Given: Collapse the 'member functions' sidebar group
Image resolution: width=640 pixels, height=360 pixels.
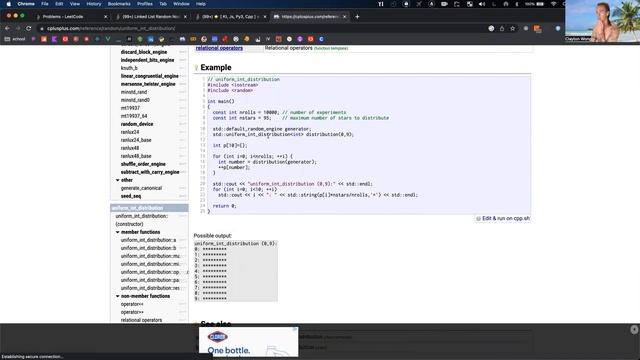Looking at the screenshot, I should click(118, 232).
